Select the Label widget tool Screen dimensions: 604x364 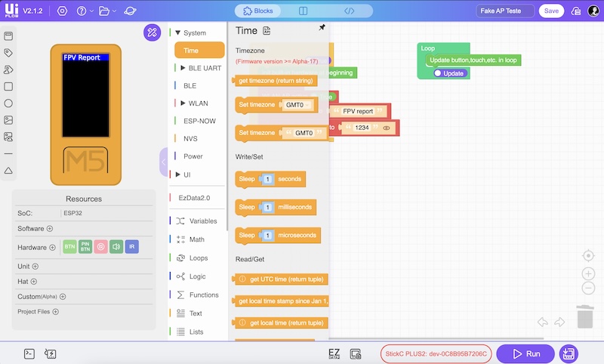(8, 53)
